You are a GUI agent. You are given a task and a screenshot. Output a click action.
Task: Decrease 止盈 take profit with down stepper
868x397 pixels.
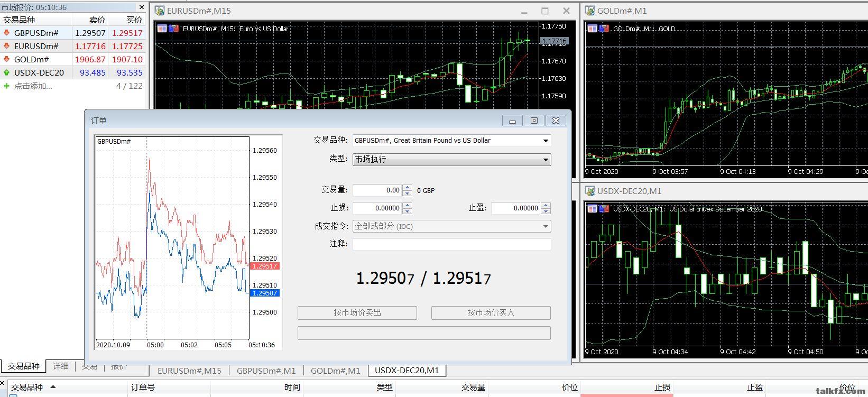click(x=546, y=211)
